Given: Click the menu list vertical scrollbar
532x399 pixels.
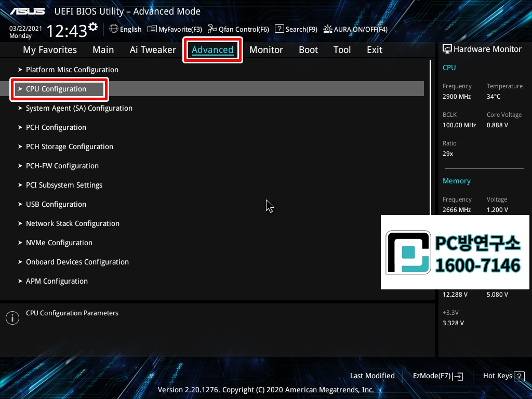Looking at the screenshot, I should tap(430, 137).
